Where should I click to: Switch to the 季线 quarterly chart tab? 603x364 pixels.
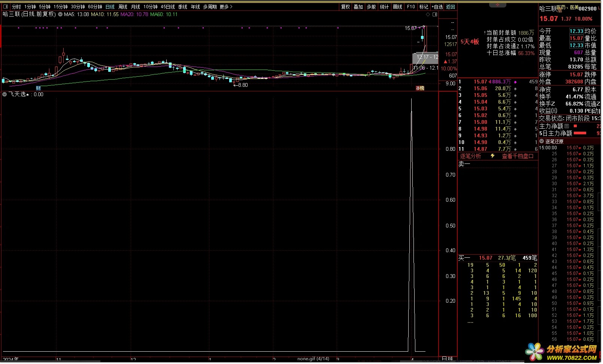point(183,7)
